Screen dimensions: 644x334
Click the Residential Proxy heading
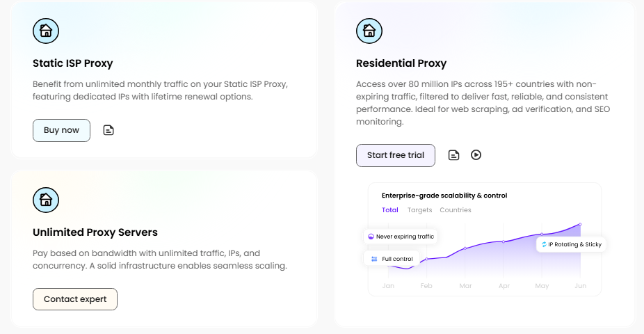[x=401, y=63]
